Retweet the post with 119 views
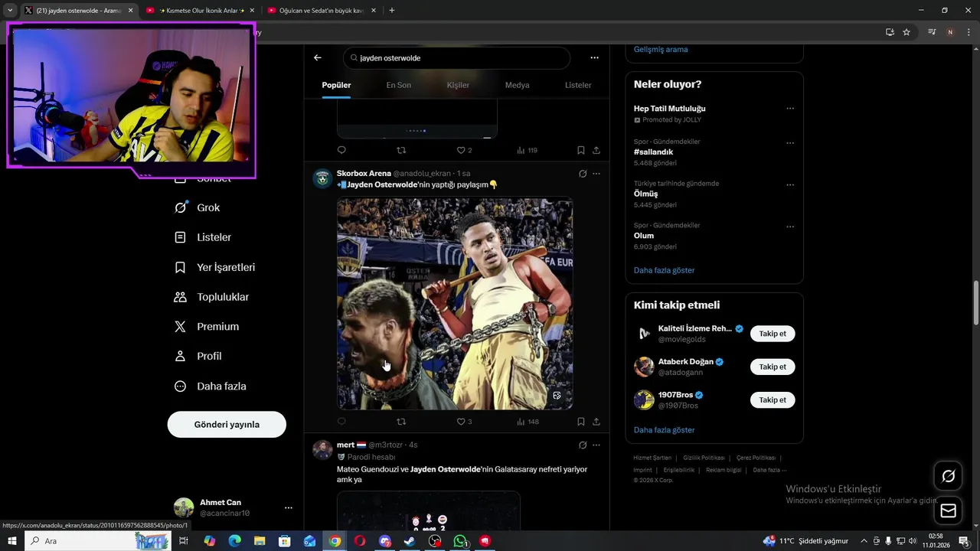 coord(401,150)
